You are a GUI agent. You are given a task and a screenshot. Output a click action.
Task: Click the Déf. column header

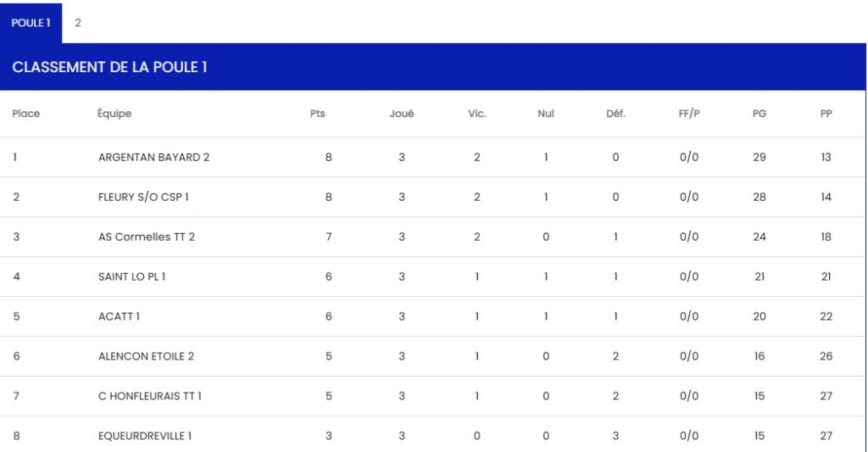pyautogui.click(x=615, y=114)
